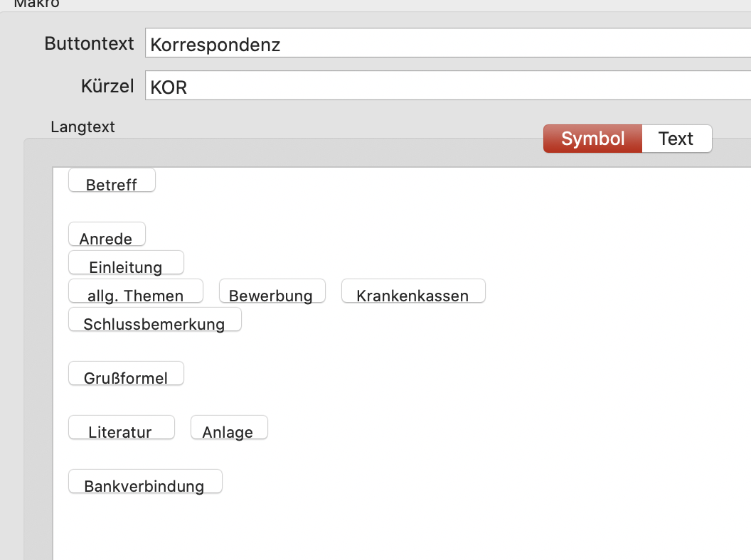Image resolution: width=751 pixels, height=560 pixels.
Task: Focus the Buttontext field containing Korrespondenz
Action: tap(448, 43)
